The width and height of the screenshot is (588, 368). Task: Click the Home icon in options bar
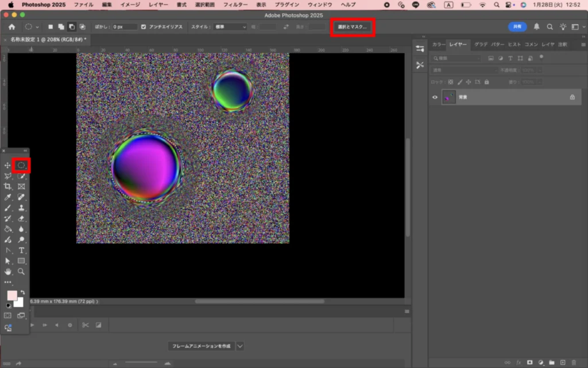[x=11, y=26]
